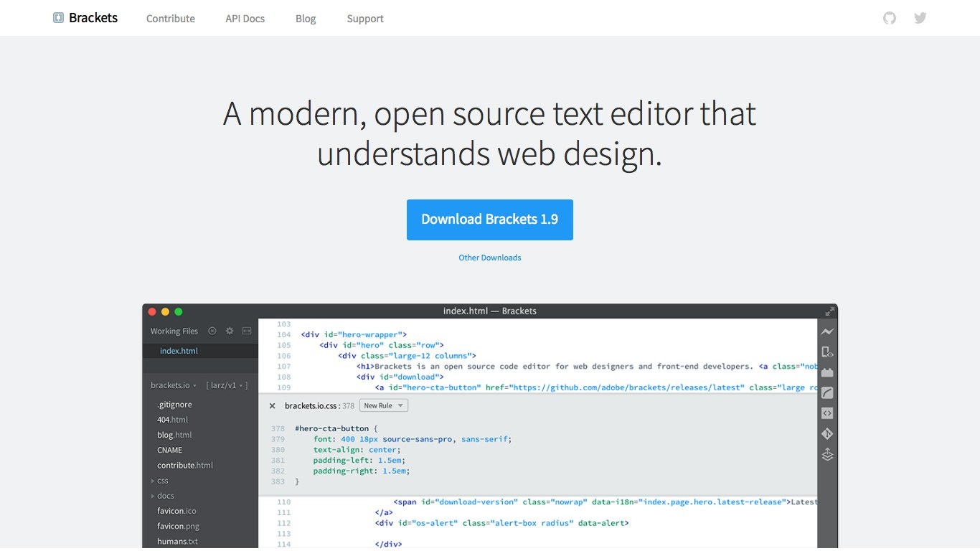
Task: Open the Support menu item
Action: tap(364, 18)
